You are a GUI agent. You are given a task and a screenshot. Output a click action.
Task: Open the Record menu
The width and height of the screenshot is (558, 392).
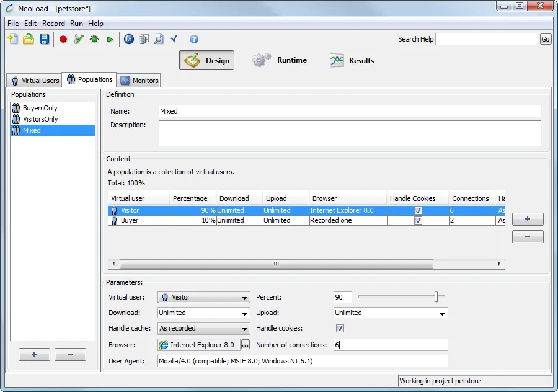pyautogui.click(x=53, y=24)
